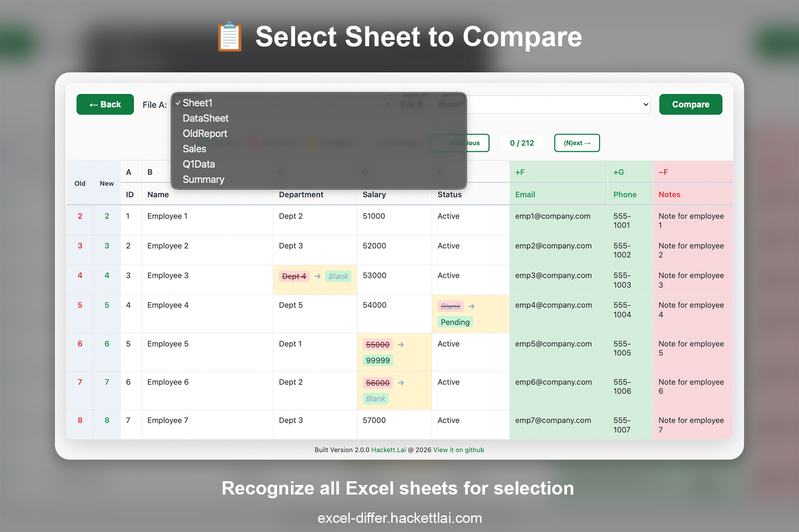Click the Pending status badge for Employee 4
This screenshot has height=532, width=799.
(x=455, y=322)
